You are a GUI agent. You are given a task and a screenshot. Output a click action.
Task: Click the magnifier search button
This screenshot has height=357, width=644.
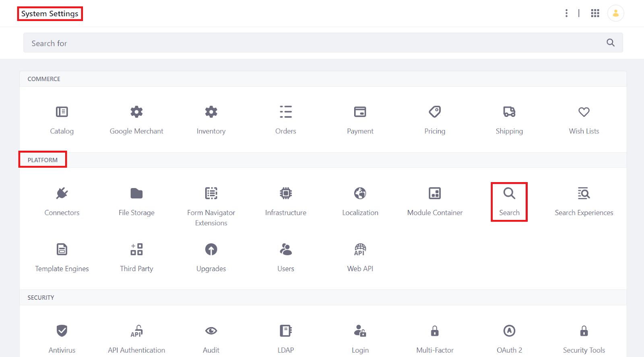point(610,43)
